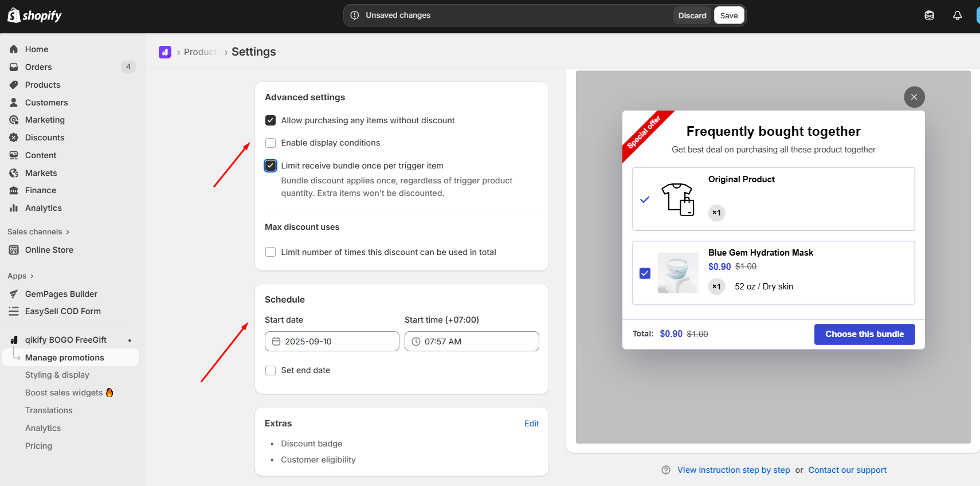The width and height of the screenshot is (980, 486).
Task: Open the Sidekick assistant icon in top bar
Action: tap(929, 15)
